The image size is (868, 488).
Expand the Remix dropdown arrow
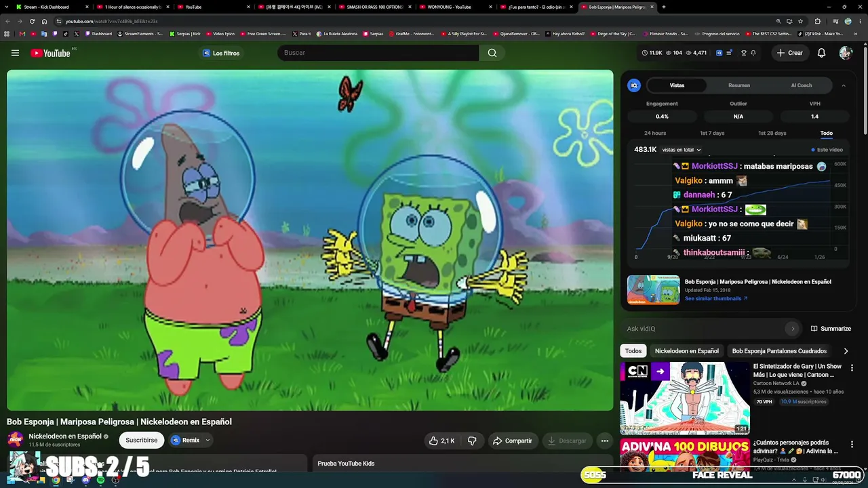208,441
